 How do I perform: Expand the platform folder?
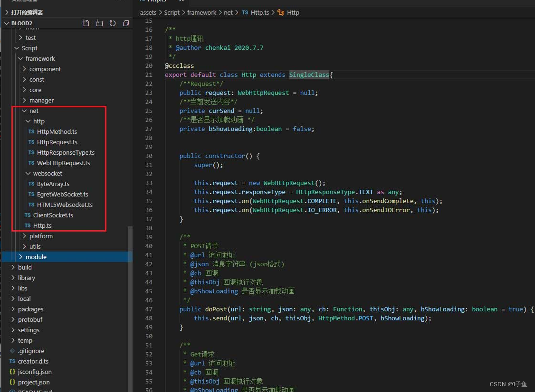tap(25, 236)
